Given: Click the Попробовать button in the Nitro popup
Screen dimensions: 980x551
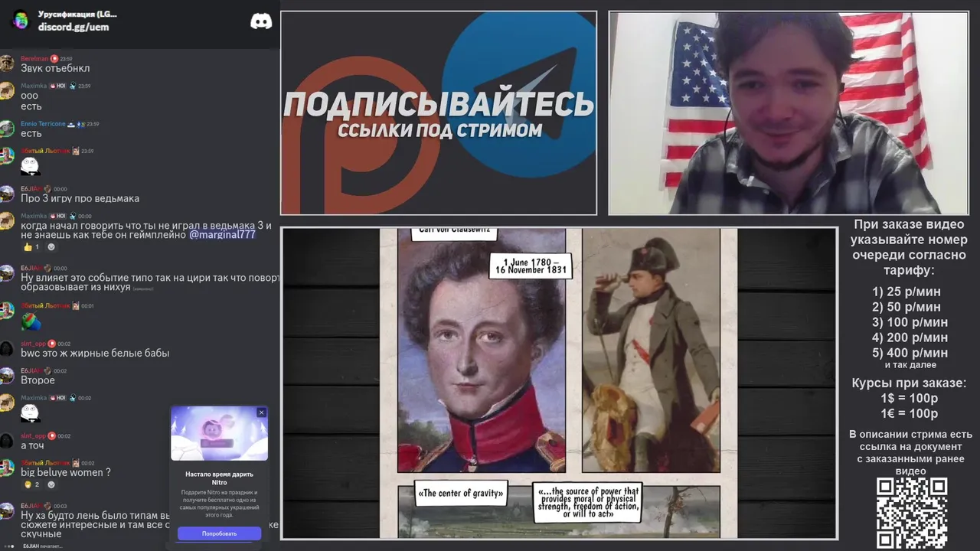Looking at the screenshot, I should click(x=220, y=533).
